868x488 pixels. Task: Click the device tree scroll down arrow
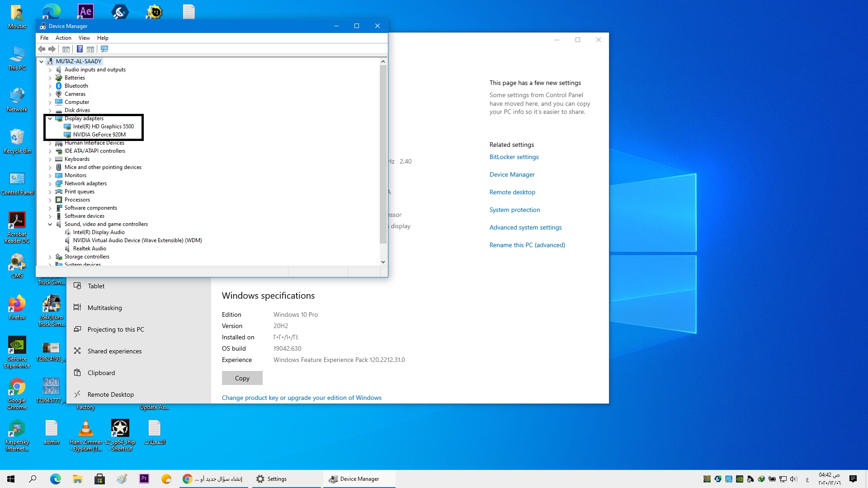(383, 262)
